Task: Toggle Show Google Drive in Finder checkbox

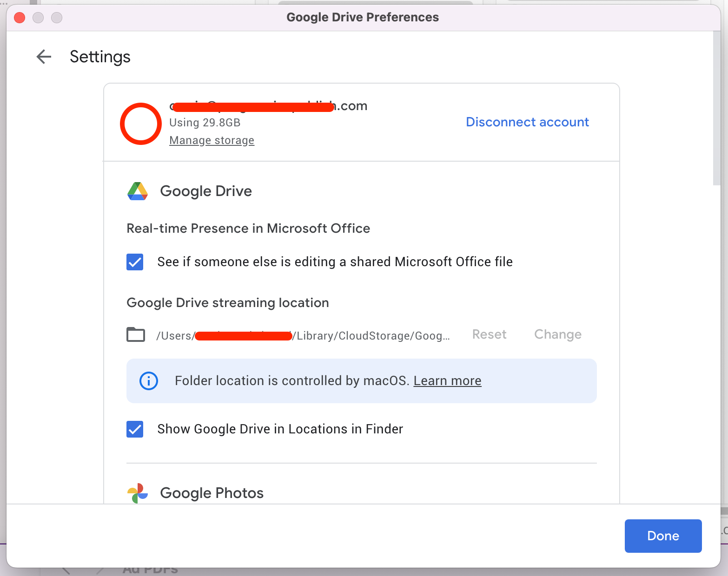Action: pos(135,429)
